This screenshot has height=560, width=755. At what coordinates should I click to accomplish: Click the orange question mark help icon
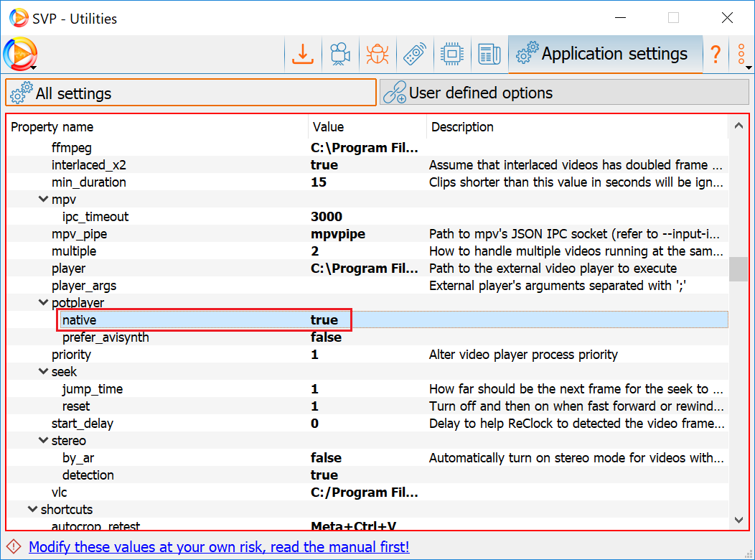716,54
